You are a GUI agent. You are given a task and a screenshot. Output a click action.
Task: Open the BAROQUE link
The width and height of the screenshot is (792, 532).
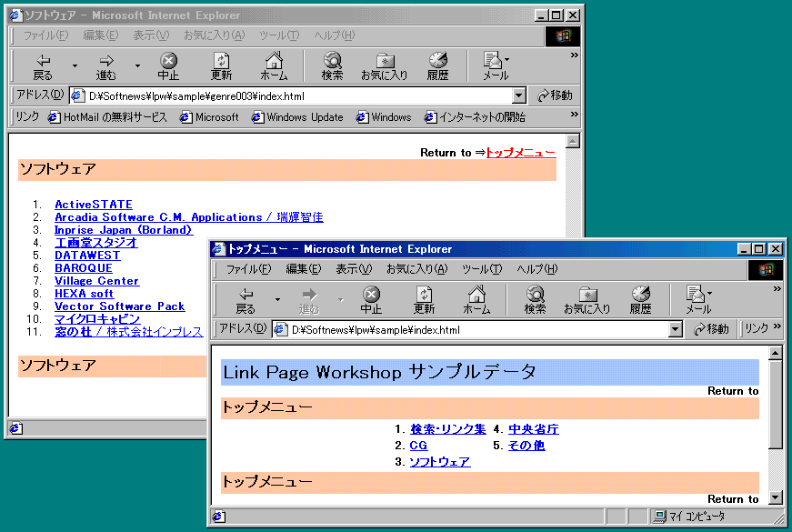(x=84, y=267)
